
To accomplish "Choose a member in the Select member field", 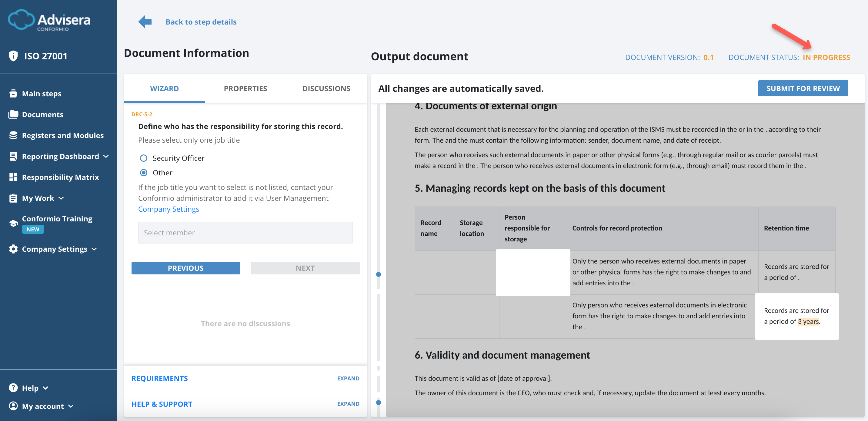I will point(245,232).
